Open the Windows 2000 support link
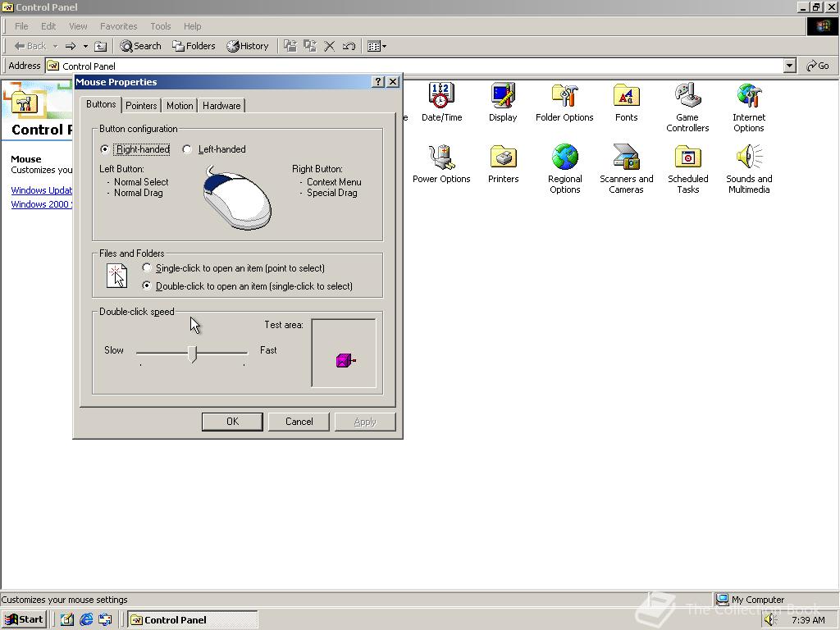Screen dimensions: 840x630 click(x=41, y=204)
